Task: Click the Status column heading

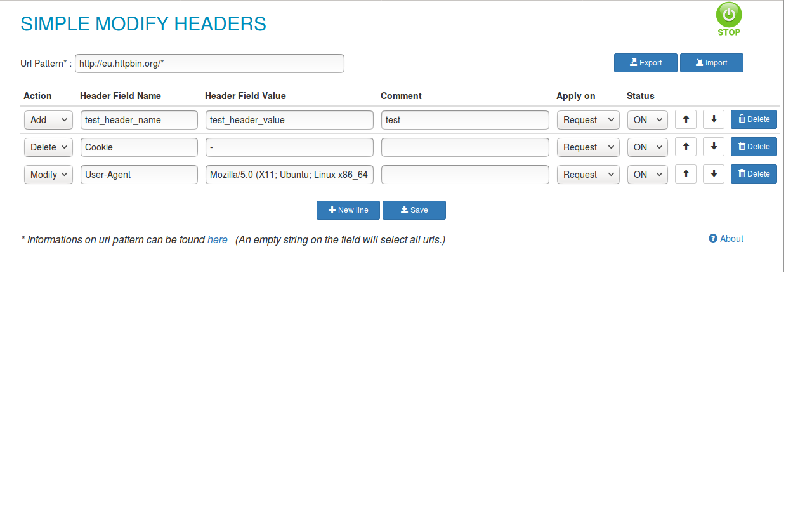Action: tap(641, 96)
